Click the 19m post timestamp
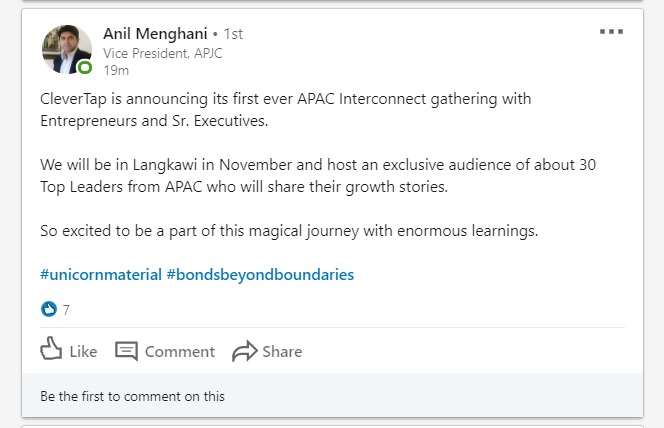Image resolution: width=664 pixels, height=428 pixels. coord(116,69)
